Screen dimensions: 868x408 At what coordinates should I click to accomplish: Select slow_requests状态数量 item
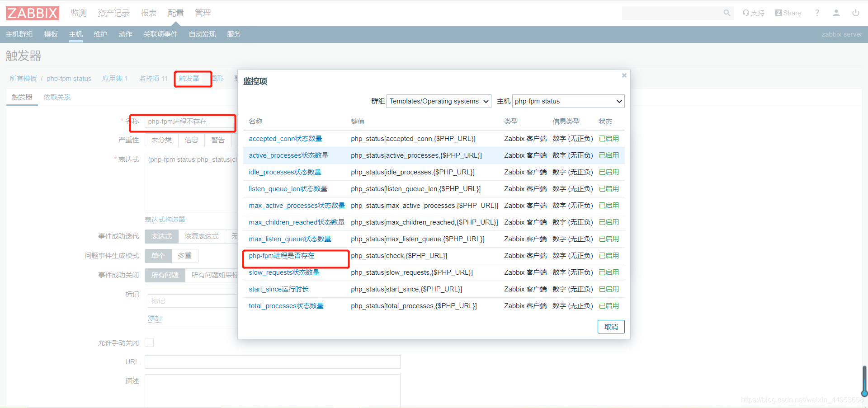point(284,272)
